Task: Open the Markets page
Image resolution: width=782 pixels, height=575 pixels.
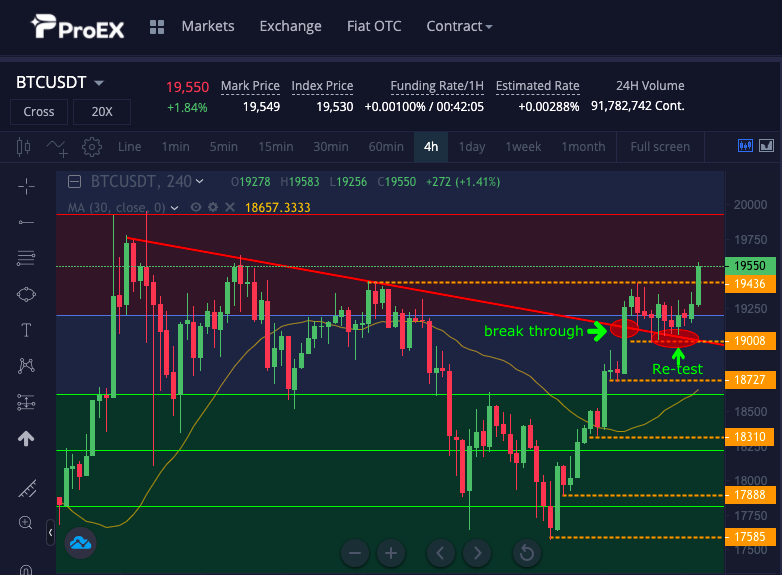Action: [208, 26]
